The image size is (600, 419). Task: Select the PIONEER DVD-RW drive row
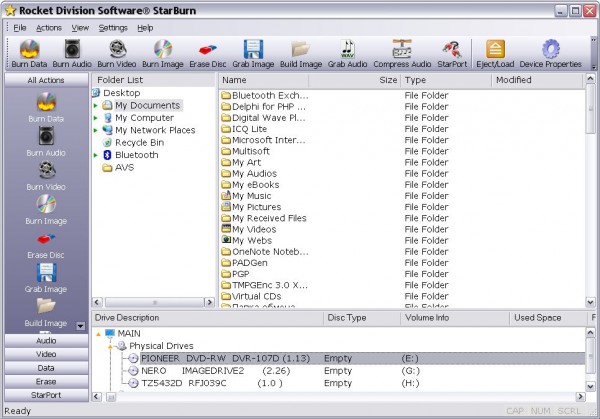(x=210, y=357)
